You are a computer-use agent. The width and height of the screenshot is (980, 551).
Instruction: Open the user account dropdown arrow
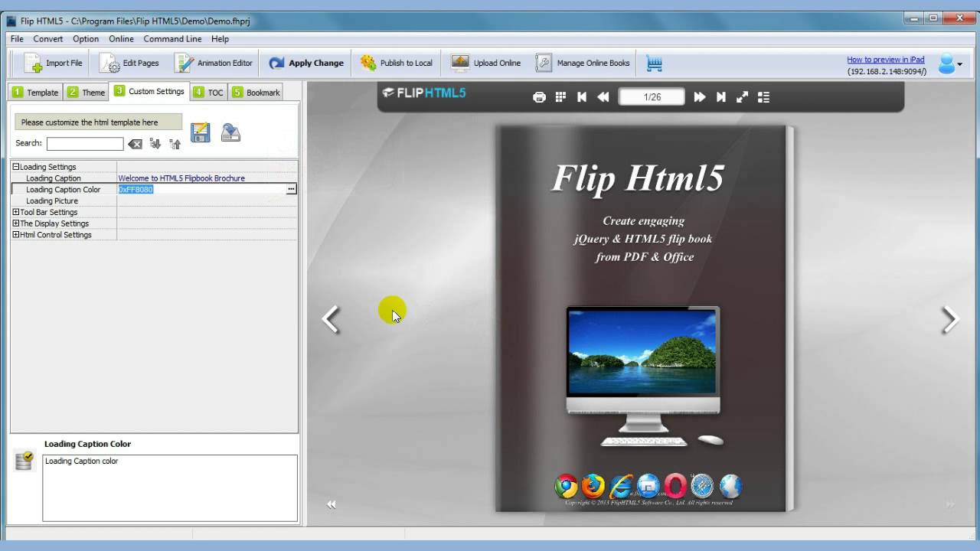pyautogui.click(x=959, y=64)
